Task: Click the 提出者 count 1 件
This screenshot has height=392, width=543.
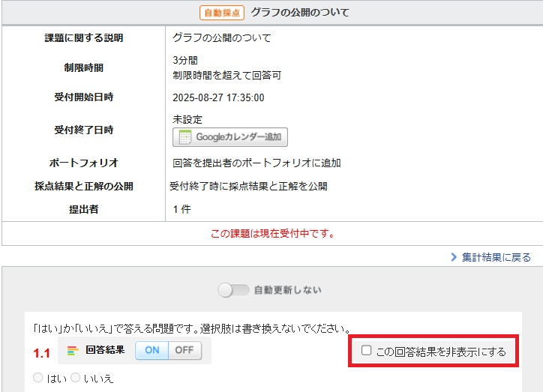Action: point(181,209)
